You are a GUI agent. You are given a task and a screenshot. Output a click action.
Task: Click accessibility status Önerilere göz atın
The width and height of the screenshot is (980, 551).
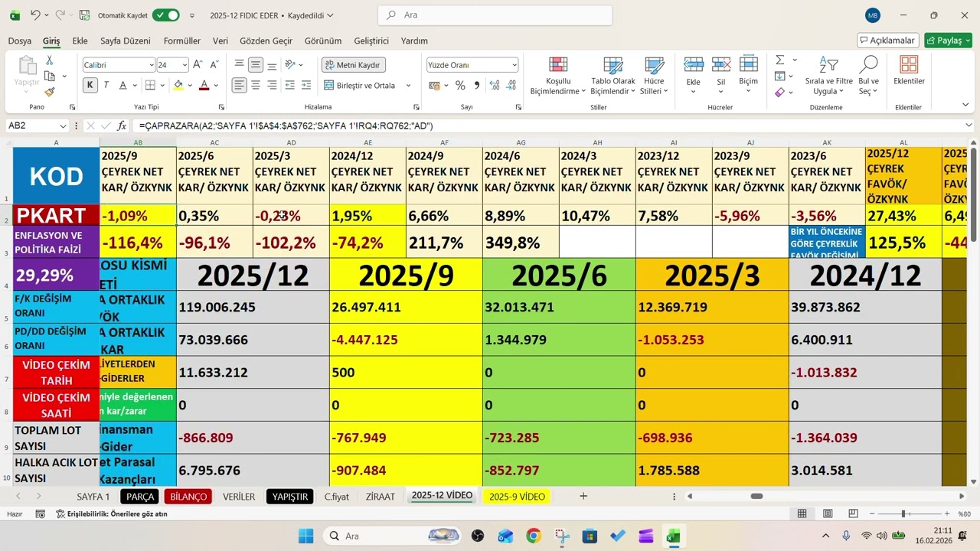112,514
